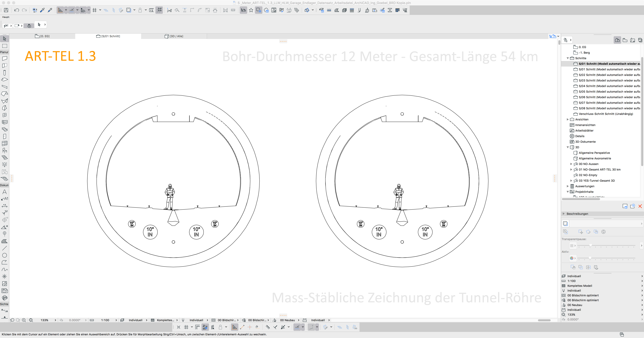Open Komplettes Modell setting in the right panel
The height and width of the screenshot is (338, 644).
click(x=580, y=286)
